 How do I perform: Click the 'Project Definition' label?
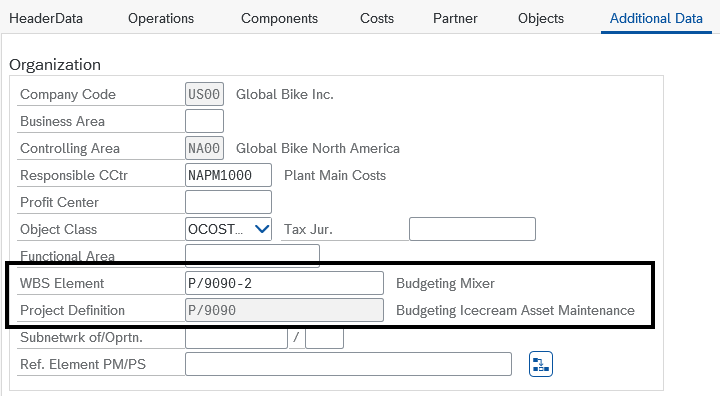point(73,310)
